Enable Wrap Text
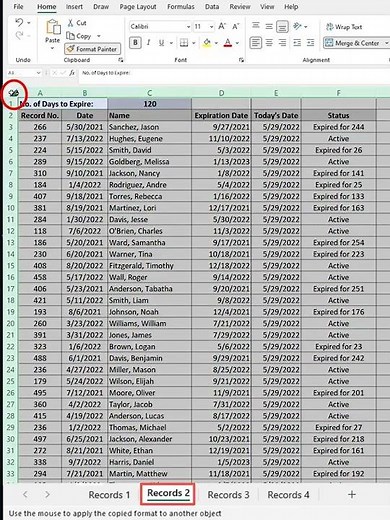Screen dimensions: 390x520 (x=344, y=27)
